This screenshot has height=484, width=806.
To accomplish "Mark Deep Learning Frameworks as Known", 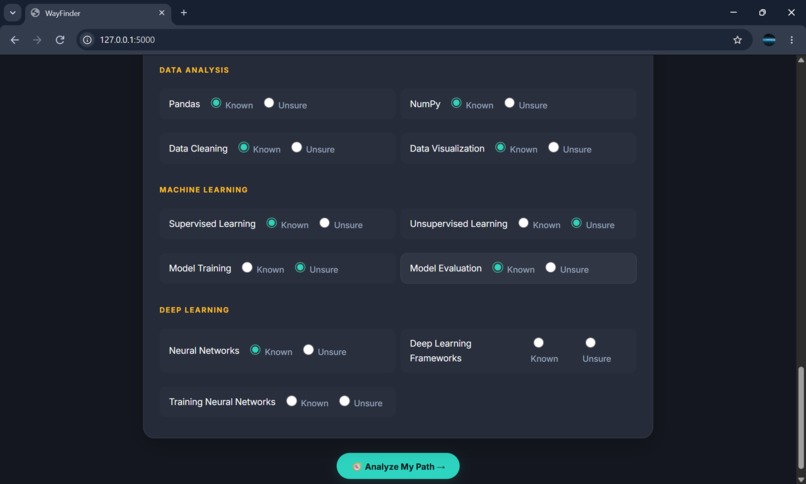I will tap(539, 343).
